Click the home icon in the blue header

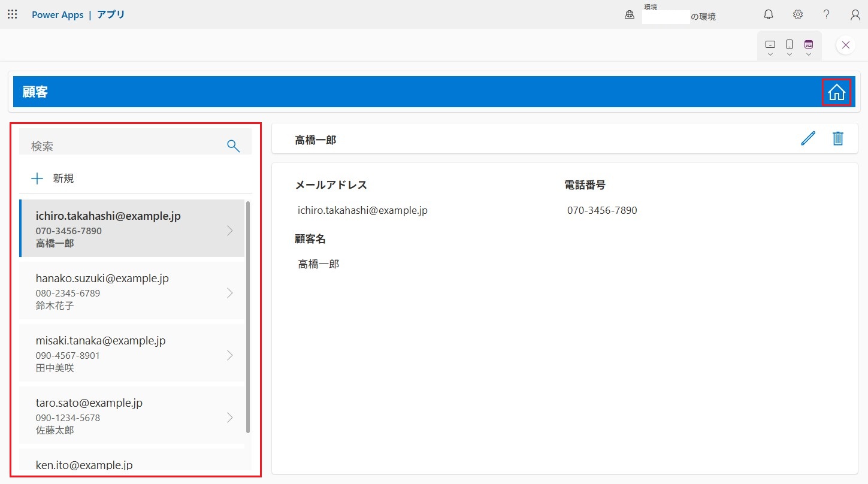(836, 92)
